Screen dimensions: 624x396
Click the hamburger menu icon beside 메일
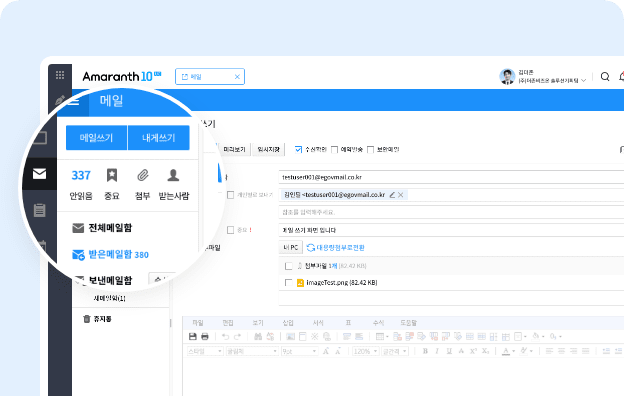(73, 101)
